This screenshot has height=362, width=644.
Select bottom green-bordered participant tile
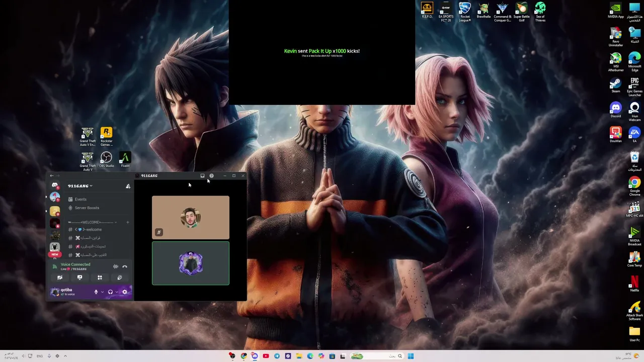point(191,263)
